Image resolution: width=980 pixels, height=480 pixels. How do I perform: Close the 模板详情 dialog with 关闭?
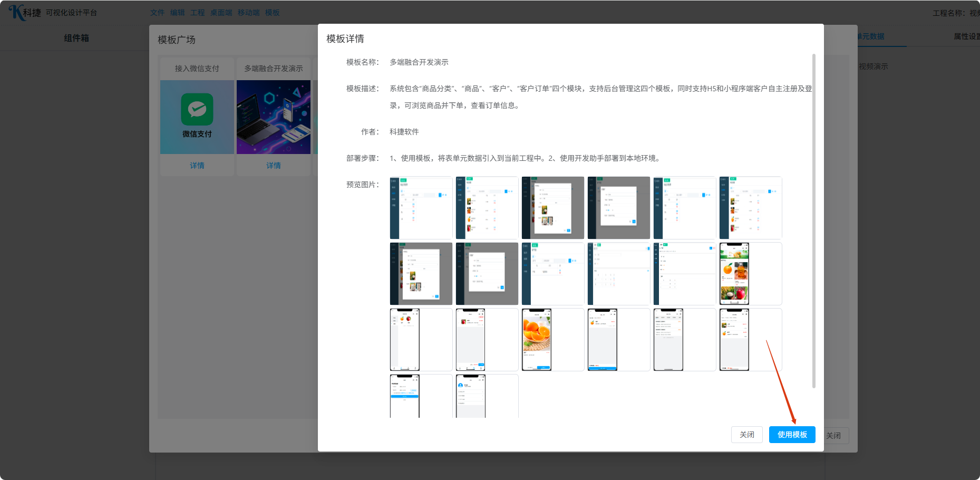click(x=746, y=435)
